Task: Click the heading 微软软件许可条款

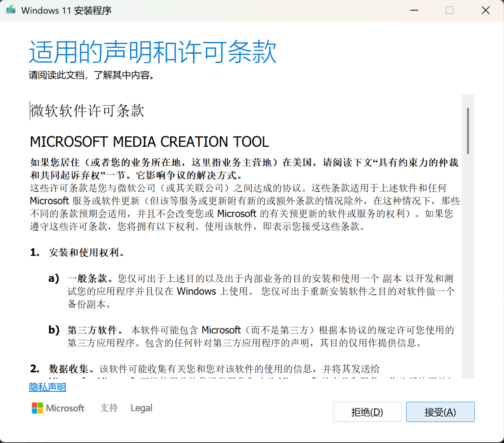Action: 87,111
